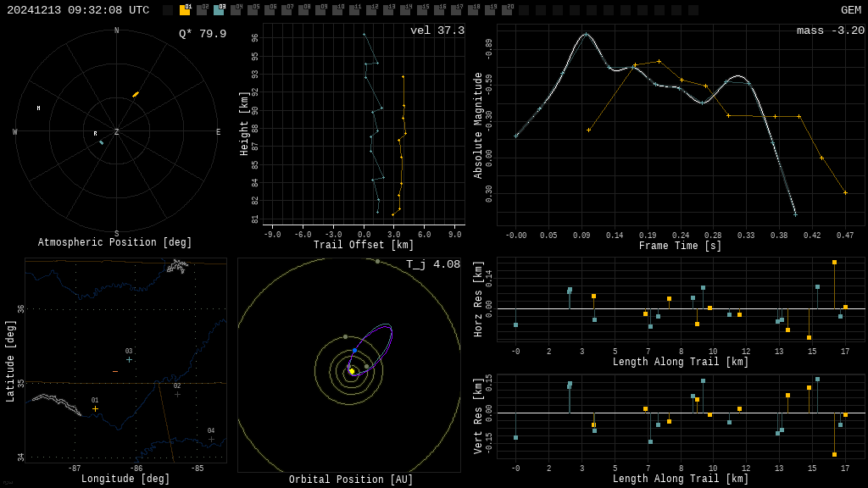
Task: Click the Q* 79.9 value label
Action: [x=202, y=34]
